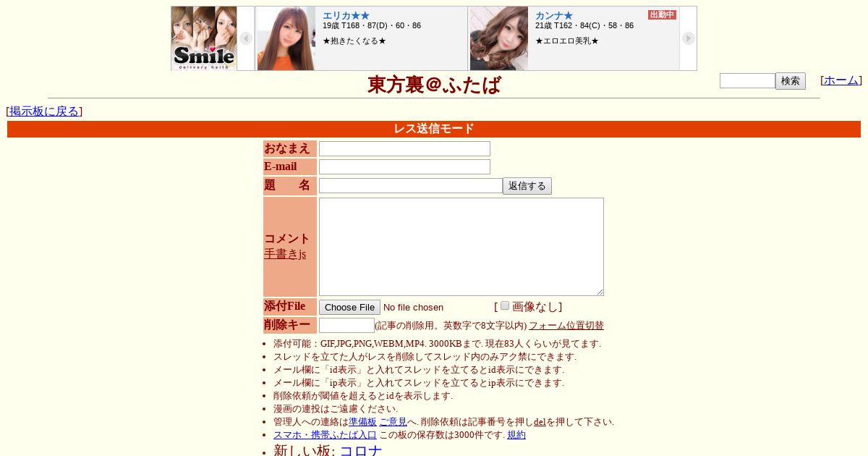The width and height of the screenshot is (868, 456).
Task: Open the 準備板 link
Action: [362, 422]
